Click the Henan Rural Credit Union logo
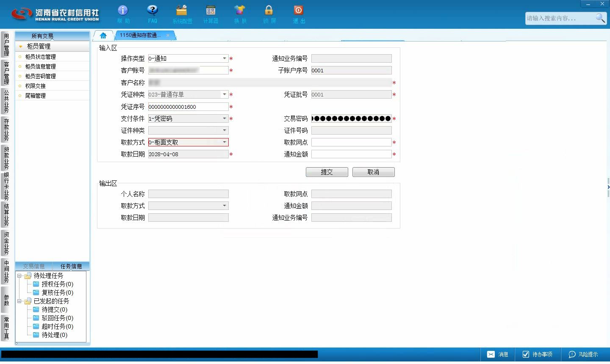This screenshot has width=610, height=364. pos(55,14)
